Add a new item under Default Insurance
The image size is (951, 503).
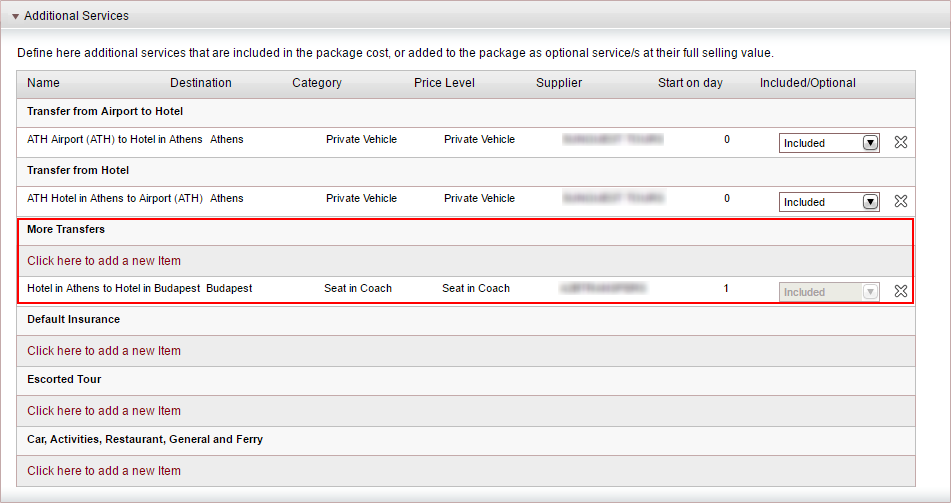[104, 351]
